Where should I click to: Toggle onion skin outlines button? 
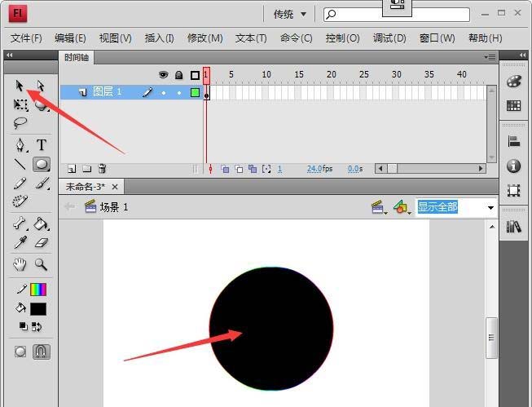pos(239,169)
